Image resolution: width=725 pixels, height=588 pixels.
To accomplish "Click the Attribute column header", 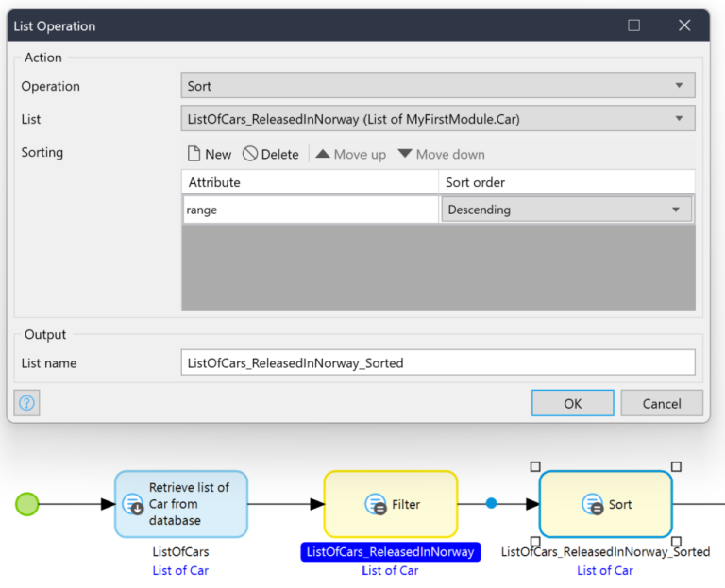I will tap(310, 182).
